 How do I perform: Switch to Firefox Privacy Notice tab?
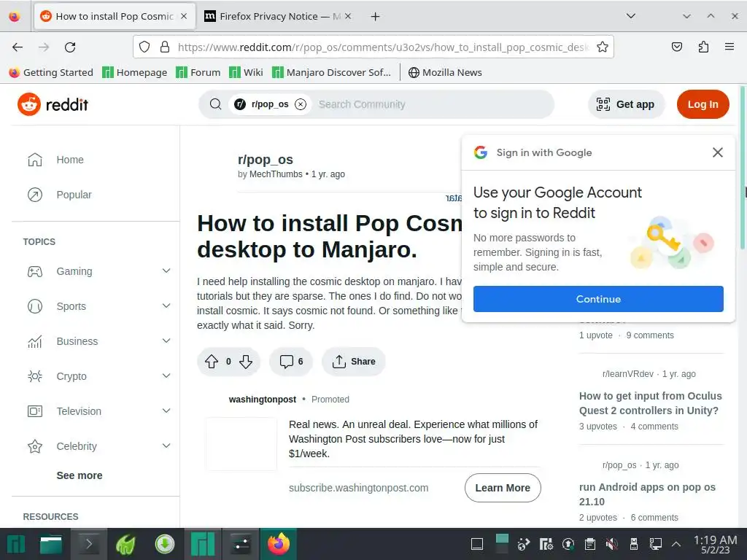[x=278, y=16]
